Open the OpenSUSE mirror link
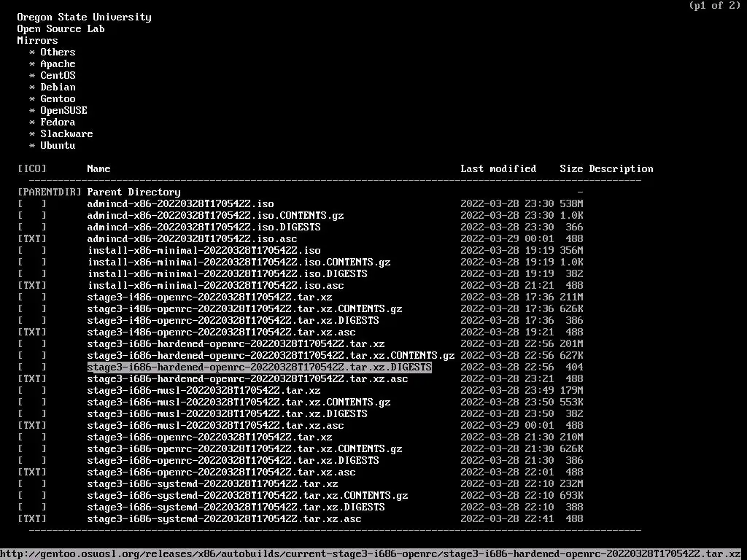The width and height of the screenshot is (747, 560). [63, 111]
